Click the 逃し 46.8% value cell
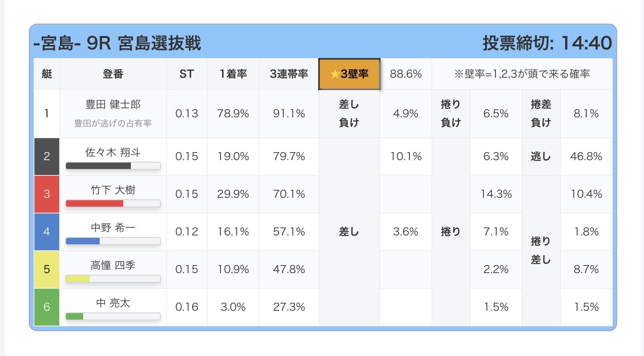This screenshot has height=356, width=644. coord(586,157)
